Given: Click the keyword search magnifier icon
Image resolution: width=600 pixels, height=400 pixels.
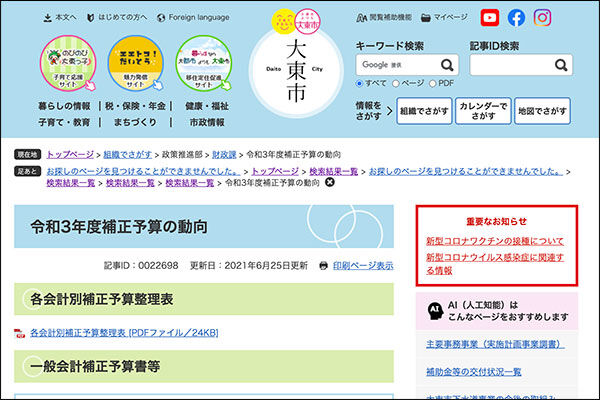Looking at the screenshot, I should (447, 65).
